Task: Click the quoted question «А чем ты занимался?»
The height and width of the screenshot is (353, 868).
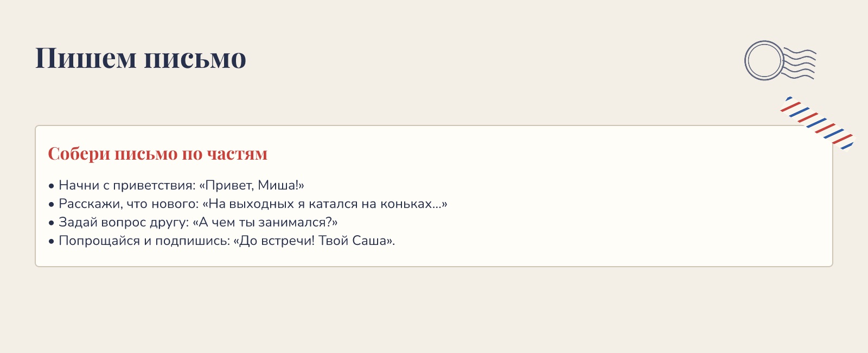Action: 265,222
